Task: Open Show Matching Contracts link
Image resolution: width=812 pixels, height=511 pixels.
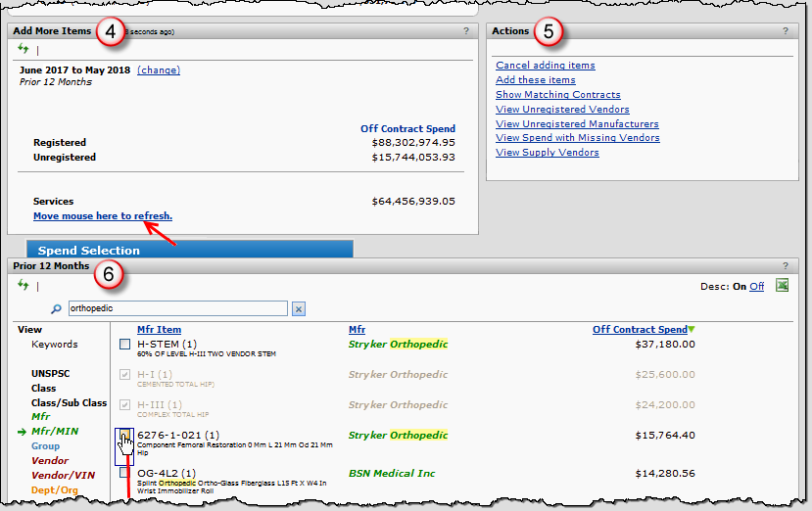Action: click(x=557, y=95)
